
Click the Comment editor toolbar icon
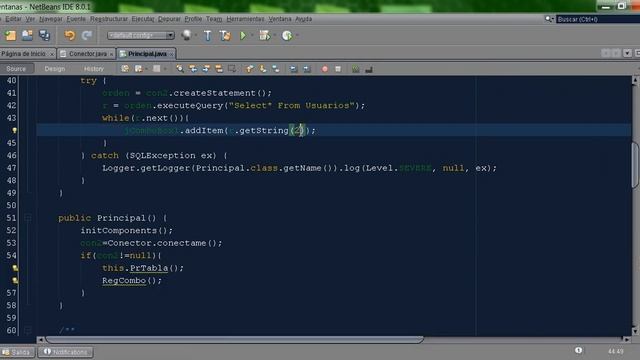[x=356, y=69]
